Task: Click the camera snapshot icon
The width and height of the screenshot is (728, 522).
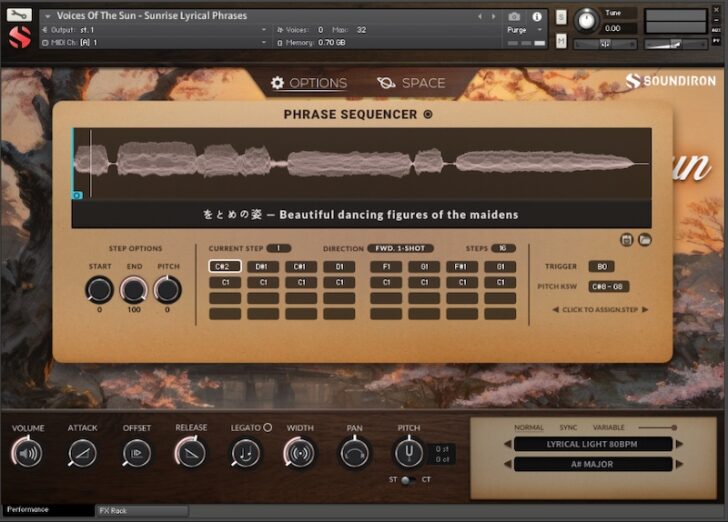Action: pyautogui.click(x=514, y=17)
